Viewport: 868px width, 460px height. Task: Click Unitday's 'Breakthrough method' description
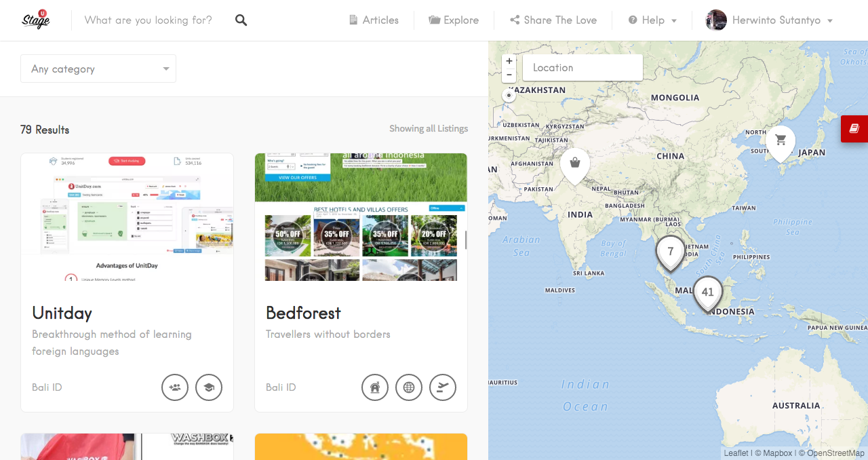tap(112, 343)
